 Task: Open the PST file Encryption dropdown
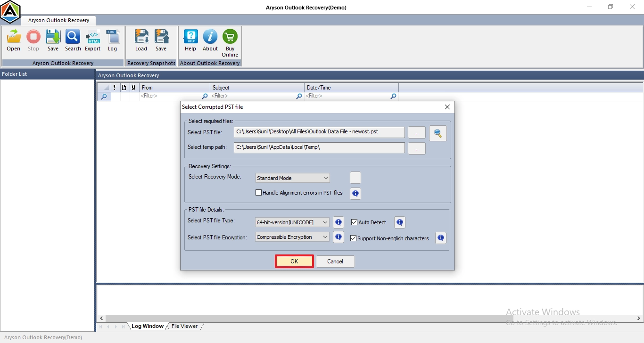(292, 237)
